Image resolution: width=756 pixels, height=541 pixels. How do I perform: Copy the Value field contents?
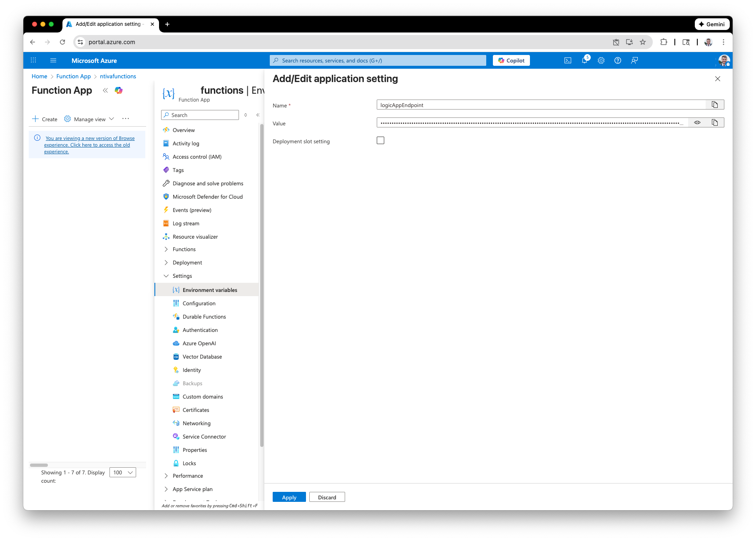point(715,122)
